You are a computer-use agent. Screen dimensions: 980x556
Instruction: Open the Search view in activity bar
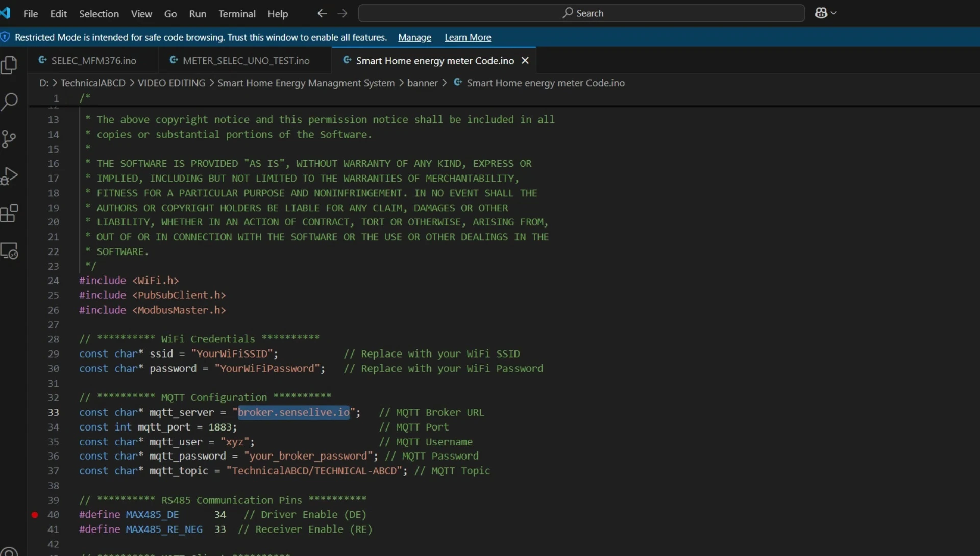(9, 102)
